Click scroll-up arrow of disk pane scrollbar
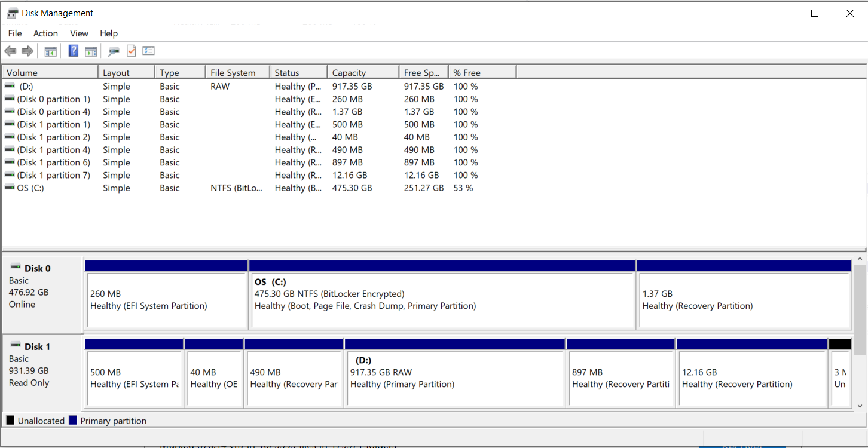The height and width of the screenshot is (448, 868). coord(860,259)
